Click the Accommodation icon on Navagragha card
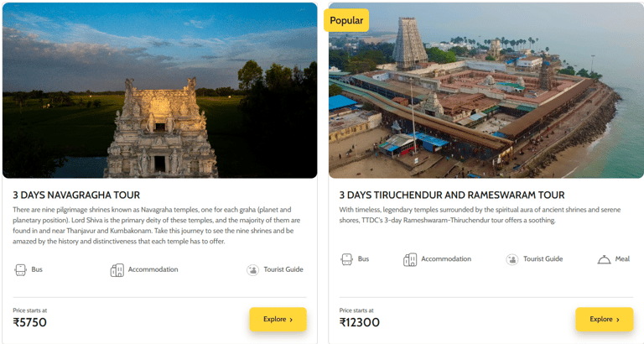Screen dimensions: 644x344 pos(117,269)
